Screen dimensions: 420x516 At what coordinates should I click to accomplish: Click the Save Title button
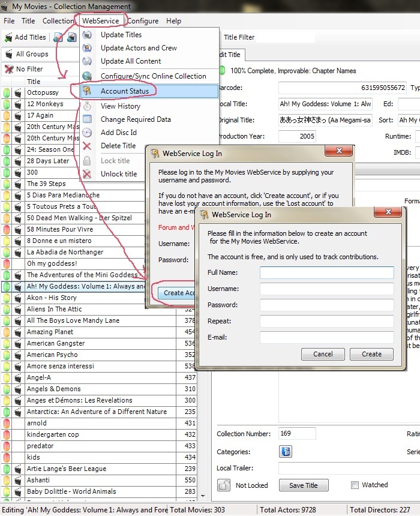(x=304, y=485)
